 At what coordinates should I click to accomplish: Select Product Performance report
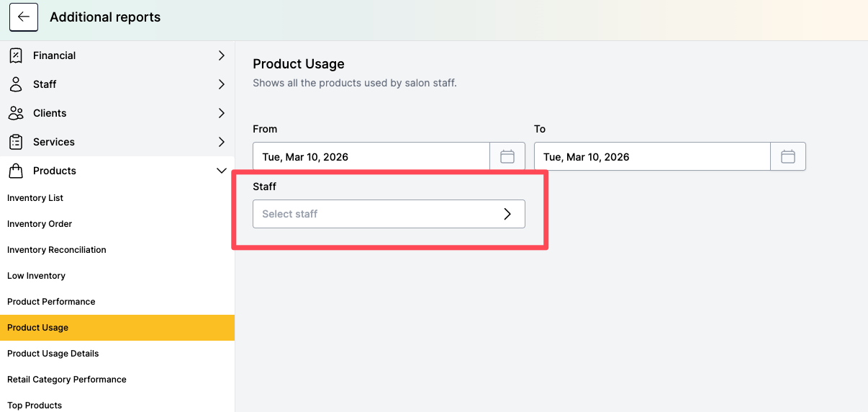[x=51, y=302]
